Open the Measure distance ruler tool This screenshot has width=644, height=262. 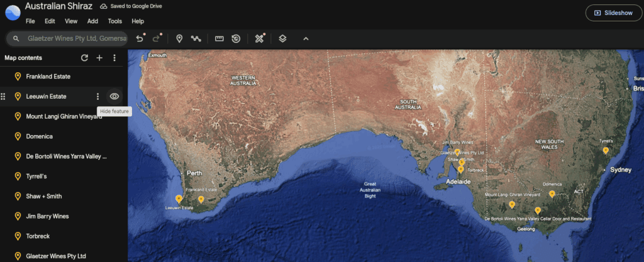(x=219, y=38)
